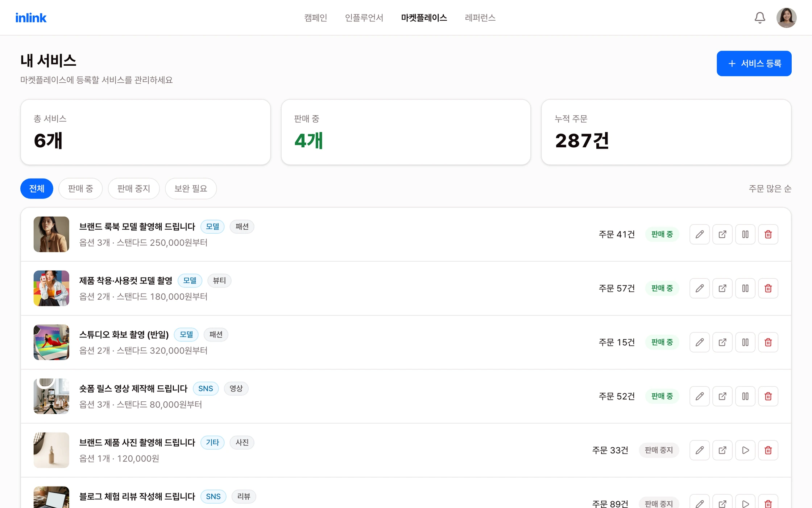
Task: Open external link for 브랜드 제품 사진 service
Action: [722, 450]
